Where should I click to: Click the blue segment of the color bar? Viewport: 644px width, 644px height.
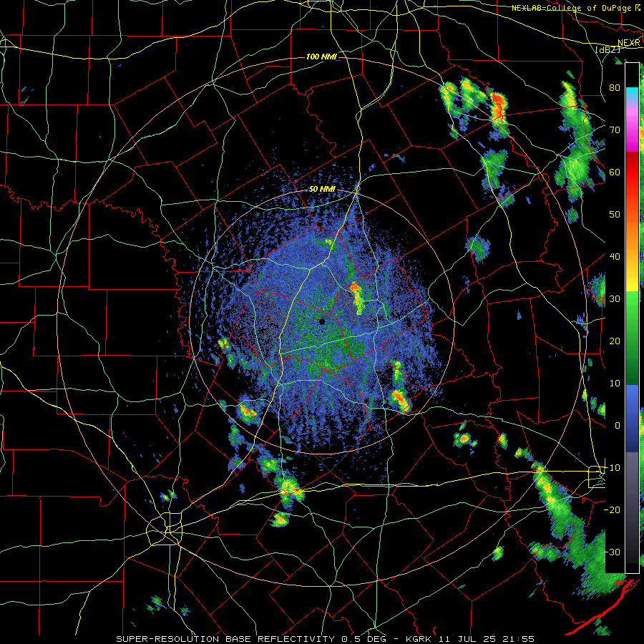(x=632, y=419)
